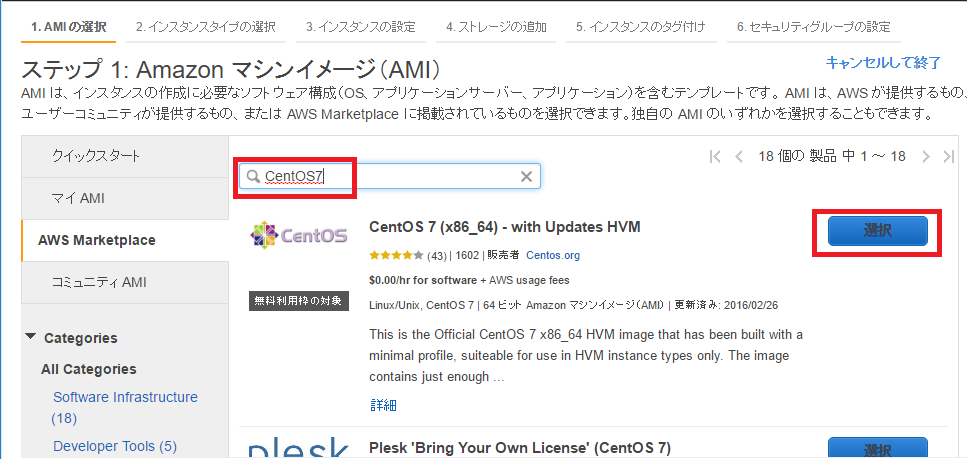The image size is (967, 459).
Task: Click the Plesk logo thumbnail
Action: 299,448
